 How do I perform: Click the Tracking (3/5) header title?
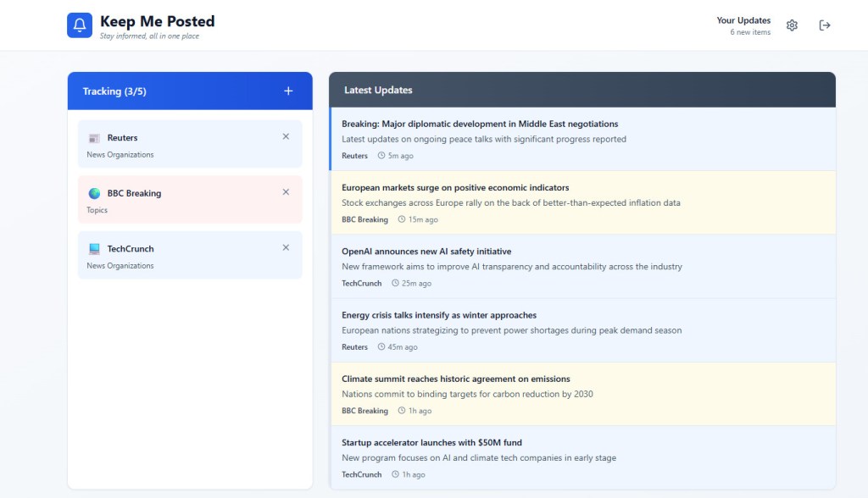(x=114, y=91)
